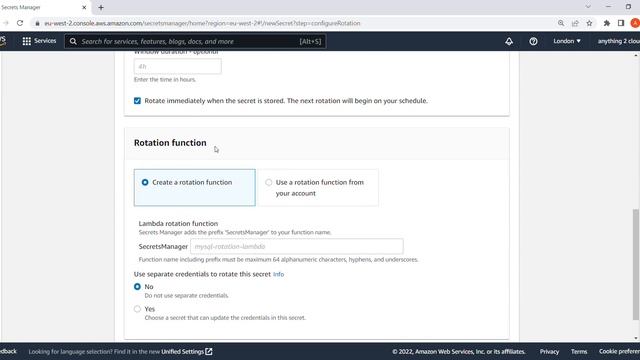Click 'Enter the time in hours.' hint text
The height and width of the screenshot is (360, 640).
point(165,80)
